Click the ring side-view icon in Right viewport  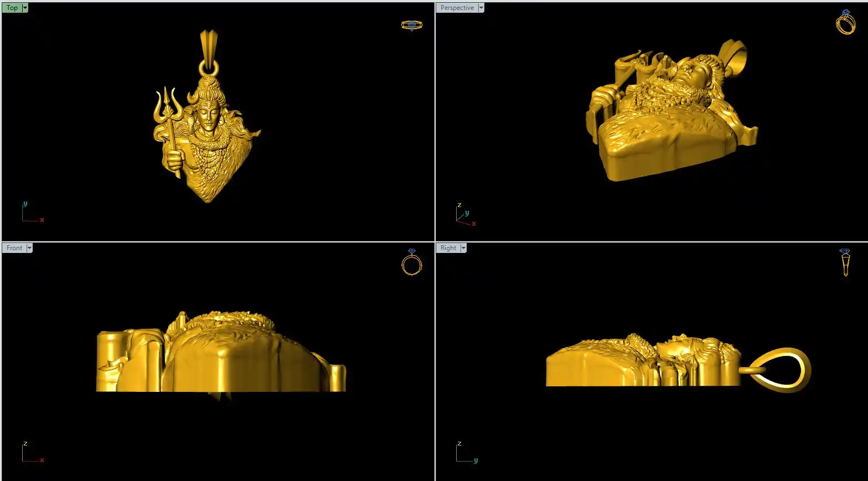click(845, 262)
